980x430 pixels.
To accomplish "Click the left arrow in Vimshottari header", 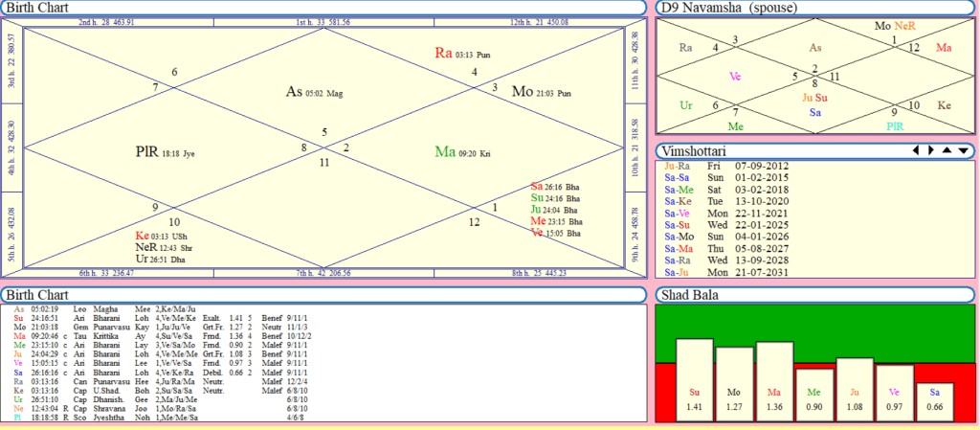I will 916,150.
